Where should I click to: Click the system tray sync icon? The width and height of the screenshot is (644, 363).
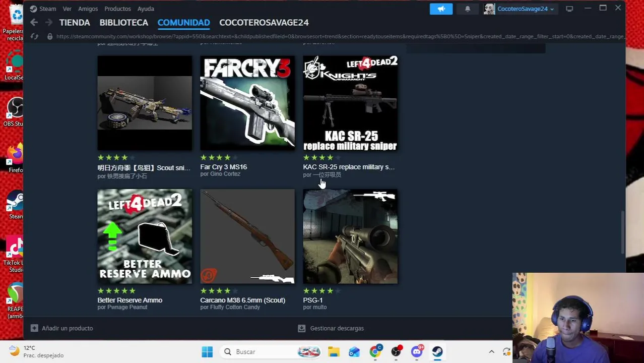(x=506, y=352)
